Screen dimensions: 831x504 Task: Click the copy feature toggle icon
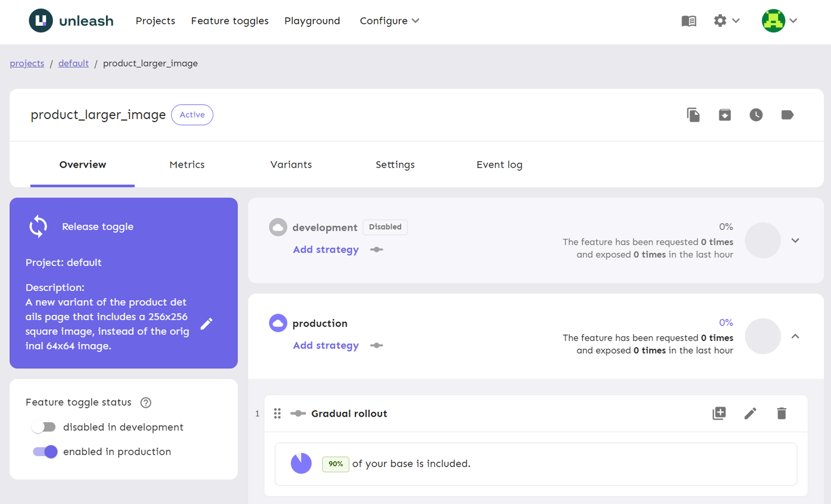[693, 115]
